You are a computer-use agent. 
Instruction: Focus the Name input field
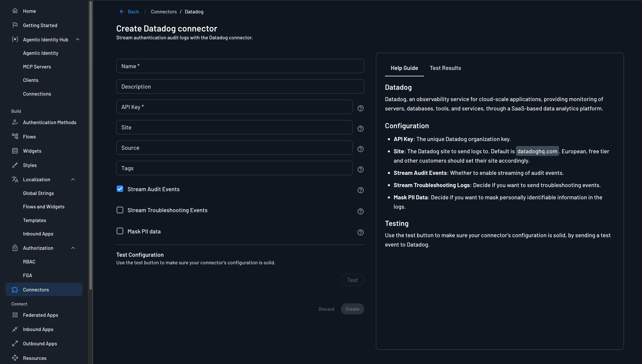(240, 66)
